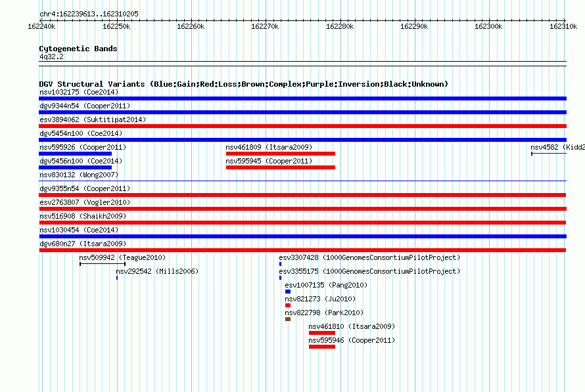The image size is (585, 392).
Task: Click the esv3355175 (1000GenomesConsortiumPilotProject) label
Action: pos(369,271)
